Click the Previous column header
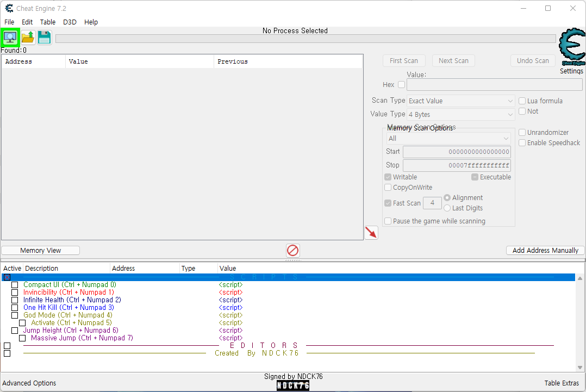Image resolution: width=586 pixels, height=392 pixels. [288, 61]
